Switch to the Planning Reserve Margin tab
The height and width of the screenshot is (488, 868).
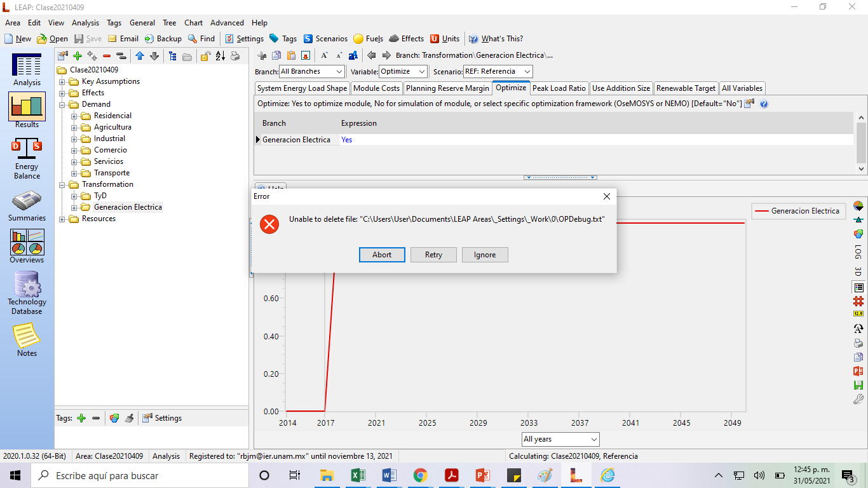(447, 88)
